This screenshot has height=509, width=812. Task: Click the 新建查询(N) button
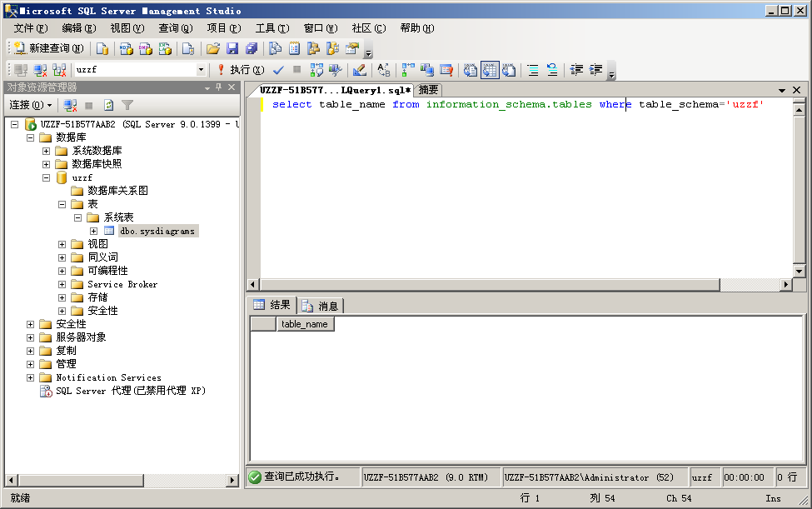(48, 48)
